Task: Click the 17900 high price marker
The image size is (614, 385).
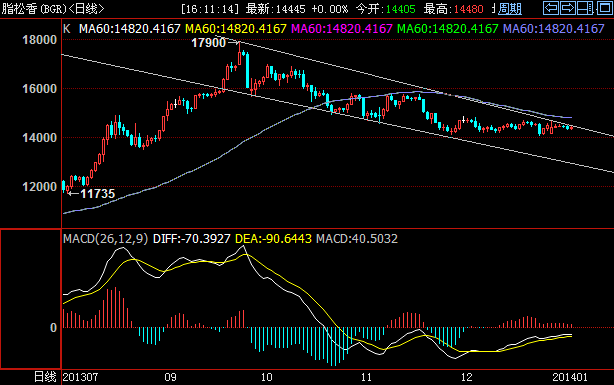Action: pos(208,43)
